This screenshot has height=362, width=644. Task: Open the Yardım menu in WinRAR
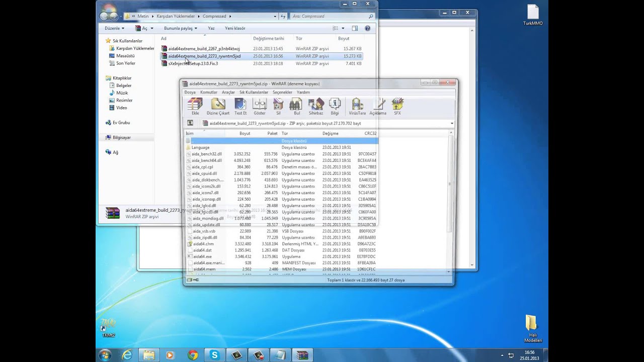click(x=303, y=92)
